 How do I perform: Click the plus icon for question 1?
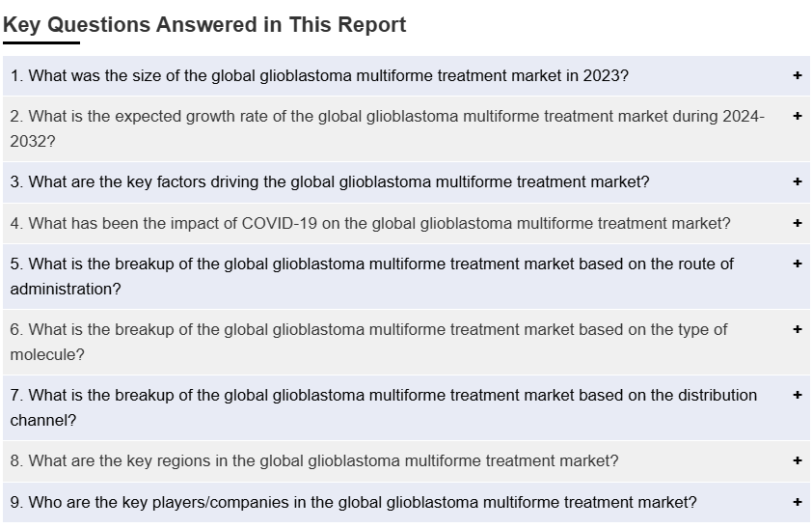(797, 75)
